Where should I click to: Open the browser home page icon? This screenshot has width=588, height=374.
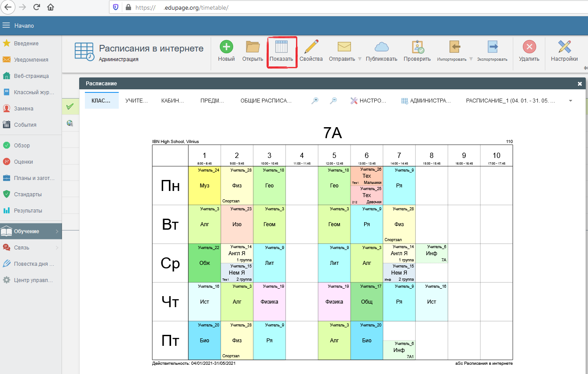(51, 7)
